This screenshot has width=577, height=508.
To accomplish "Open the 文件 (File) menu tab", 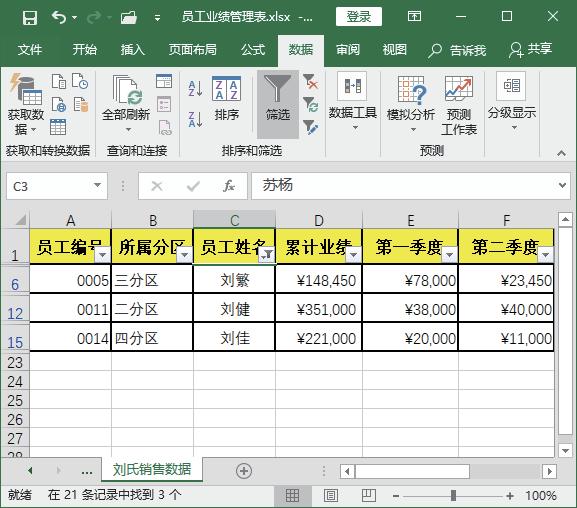I will coord(30,49).
